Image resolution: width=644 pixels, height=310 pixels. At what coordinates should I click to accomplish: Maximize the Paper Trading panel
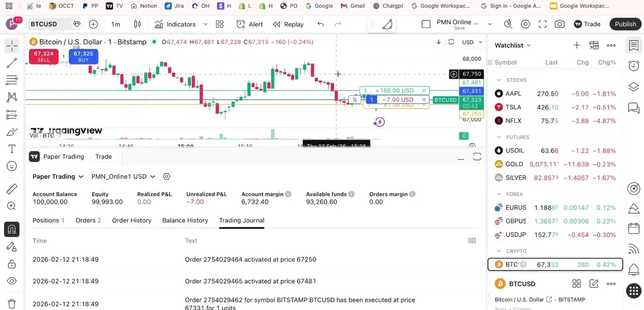(477, 157)
